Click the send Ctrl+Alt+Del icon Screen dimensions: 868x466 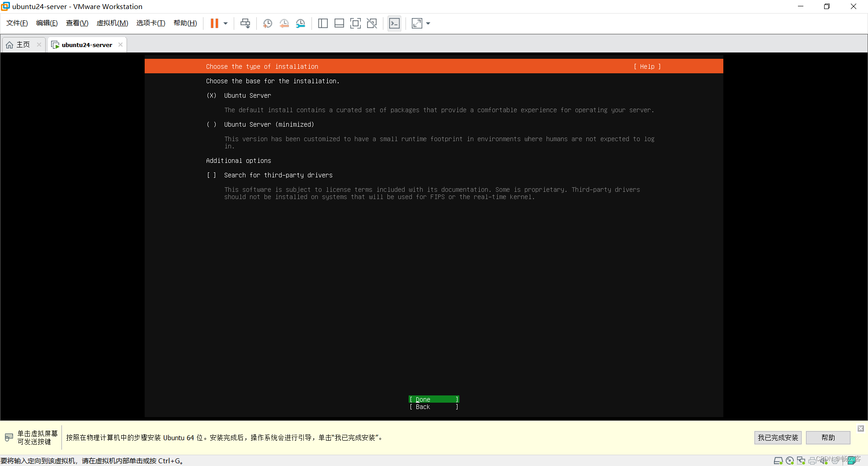tap(245, 24)
